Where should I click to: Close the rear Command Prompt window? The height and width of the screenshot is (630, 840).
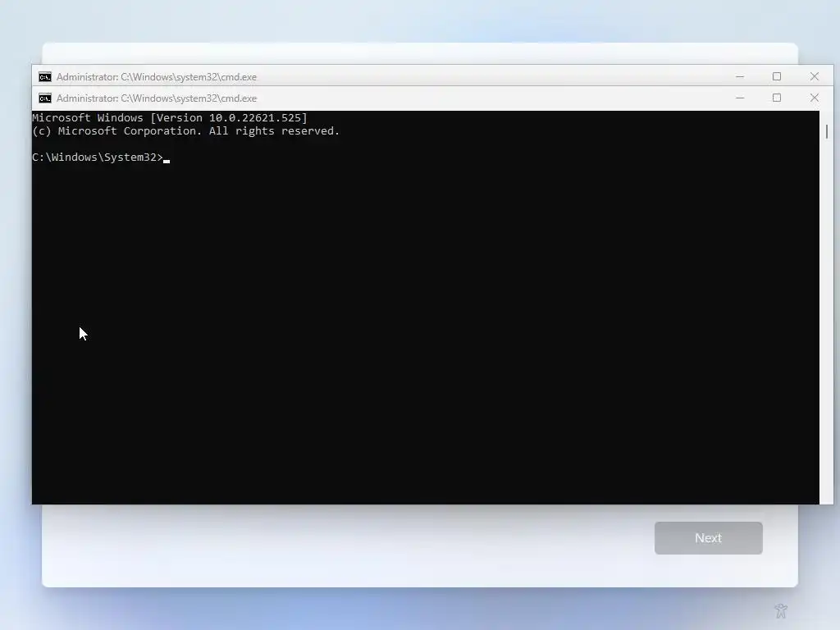point(815,76)
